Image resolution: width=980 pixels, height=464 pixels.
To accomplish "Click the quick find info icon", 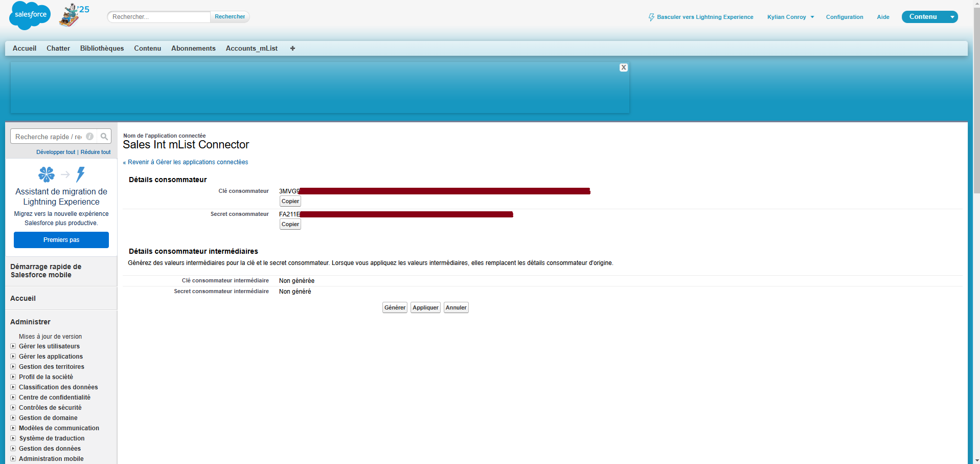I will coord(89,137).
